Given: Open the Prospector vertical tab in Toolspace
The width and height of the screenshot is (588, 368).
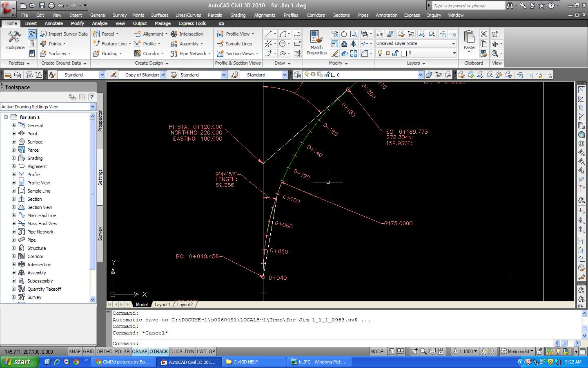Looking at the screenshot, I should [x=100, y=121].
